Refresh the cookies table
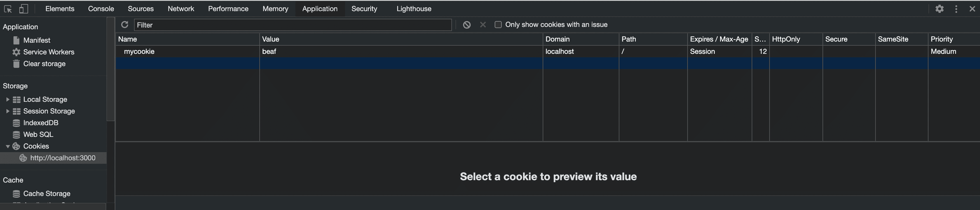The width and height of the screenshot is (980, 210). click(x=124, y=25)
